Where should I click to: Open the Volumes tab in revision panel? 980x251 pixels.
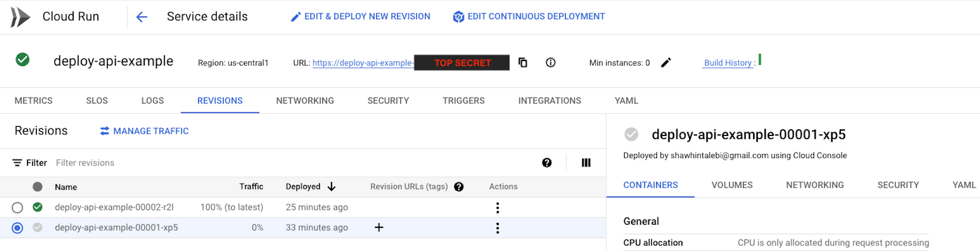point(732,185)
